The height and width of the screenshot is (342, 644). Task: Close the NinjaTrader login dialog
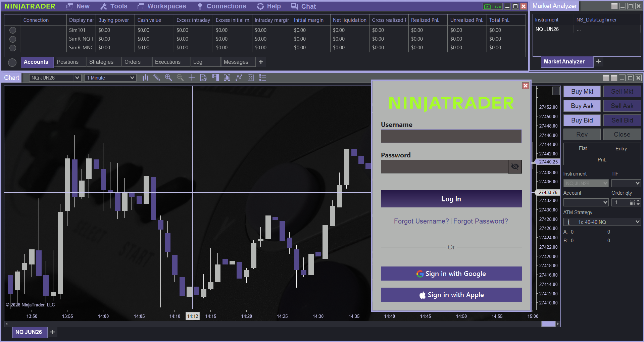click(526, 86)
